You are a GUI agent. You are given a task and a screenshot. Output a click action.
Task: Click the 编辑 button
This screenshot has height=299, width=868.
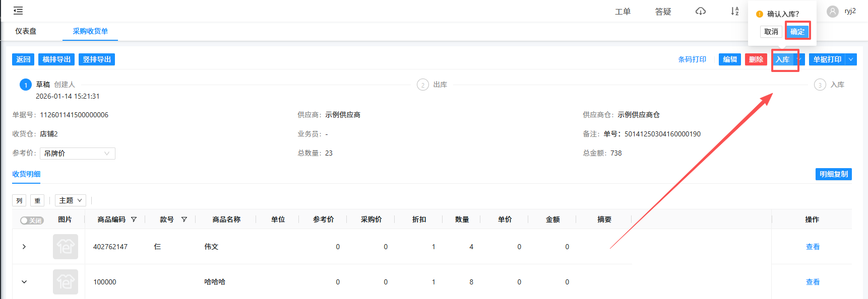pyautogui.click(x=730, y=59)
